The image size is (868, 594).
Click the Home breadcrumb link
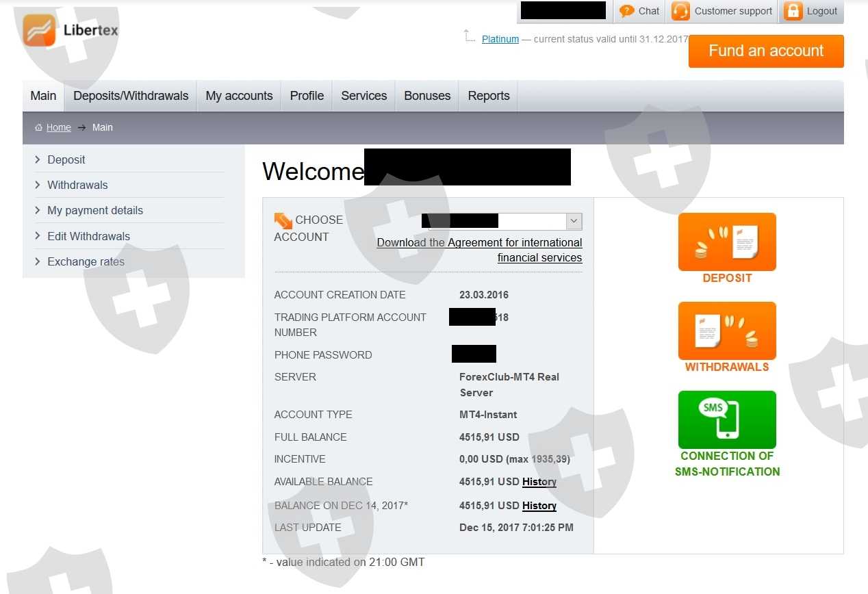pos(59,127)
